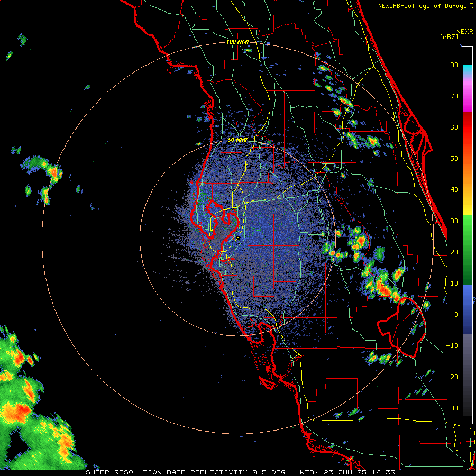Click the 'KTBW' radar site identifier
Image resolution: width=476 pixels, height=476 pixels.
click(x=310, y=472)
